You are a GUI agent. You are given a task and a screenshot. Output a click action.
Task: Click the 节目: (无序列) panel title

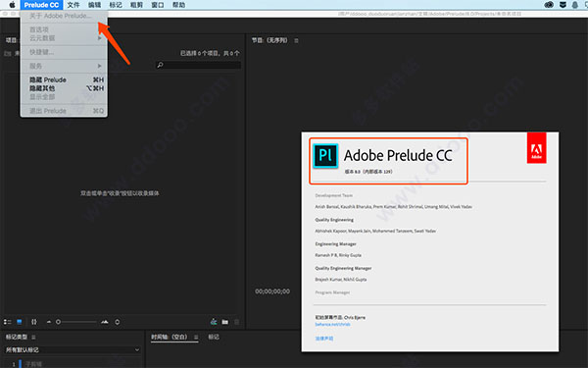(x=269, y=40)
